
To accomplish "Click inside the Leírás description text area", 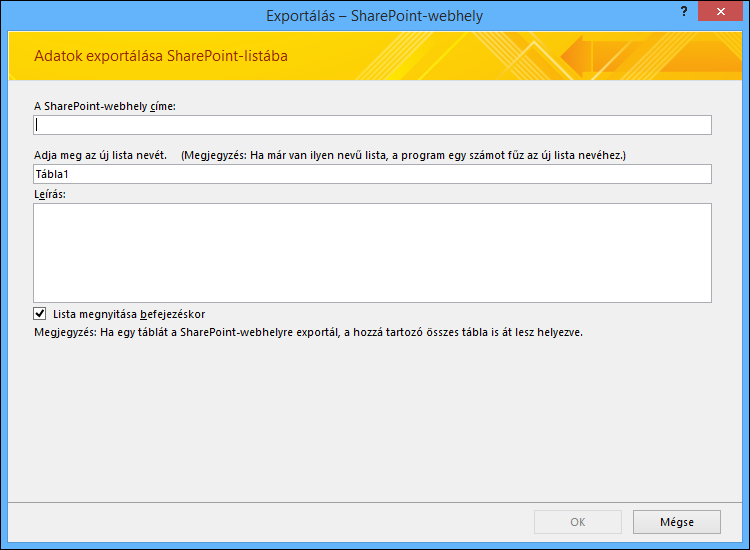I will (x=372, y=253).
